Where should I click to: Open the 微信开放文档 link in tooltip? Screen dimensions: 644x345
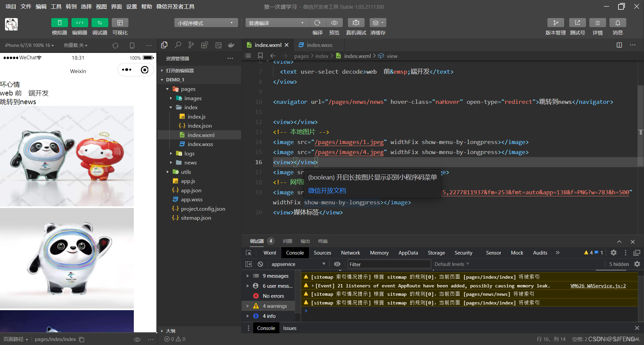click(327, 191)
